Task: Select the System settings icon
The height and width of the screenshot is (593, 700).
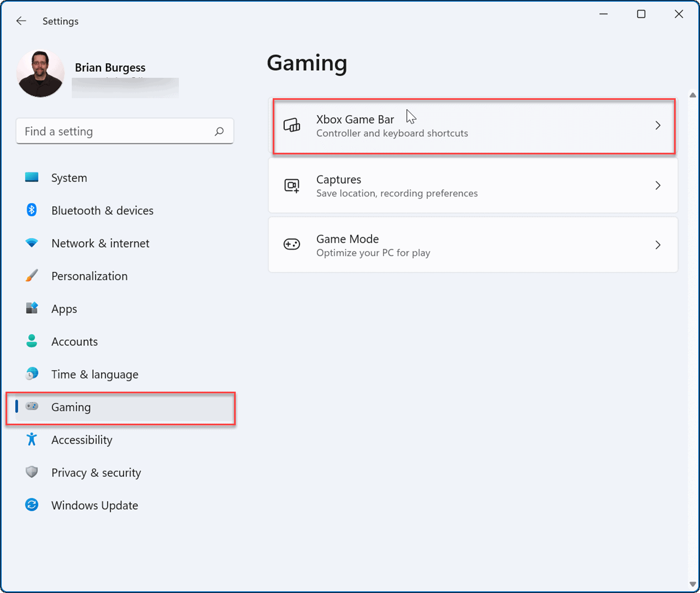Action: pyautogui.click(x=31, y=177)
